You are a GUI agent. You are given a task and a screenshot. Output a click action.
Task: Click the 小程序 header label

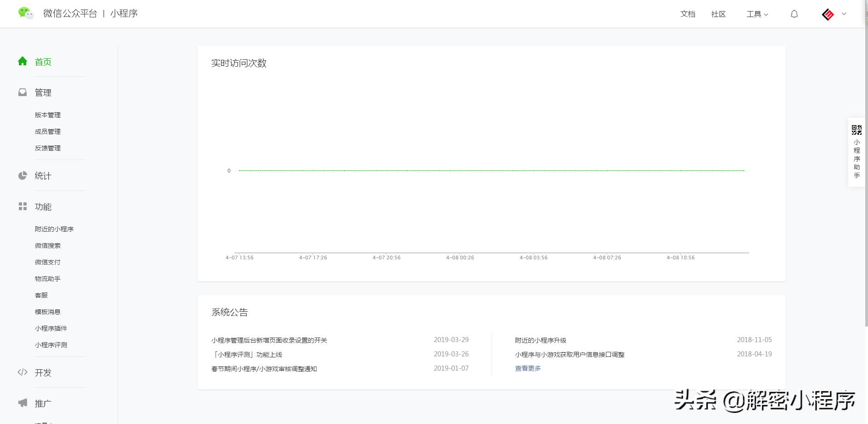coord(124,13)
